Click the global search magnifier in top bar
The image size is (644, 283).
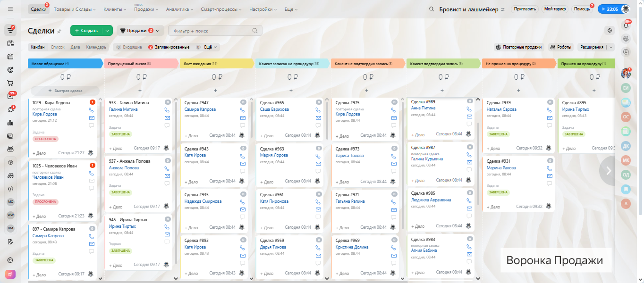coord(431,9)
